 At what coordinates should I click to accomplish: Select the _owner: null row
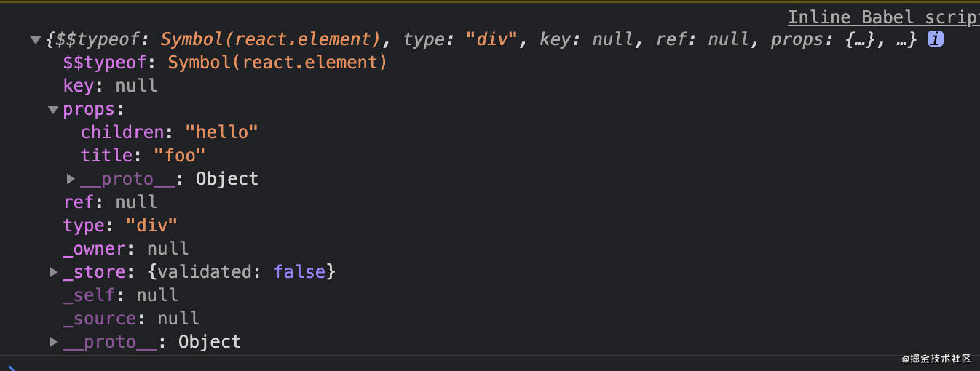pos(126,249)
